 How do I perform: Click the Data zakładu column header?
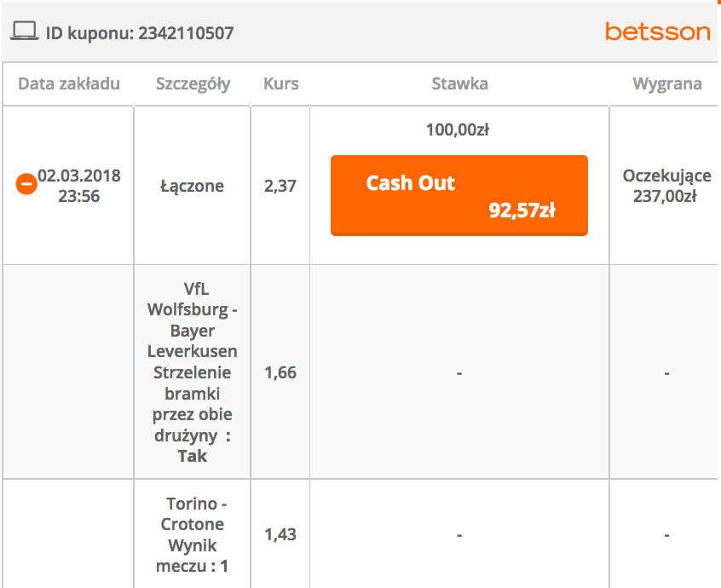(69, 84)
